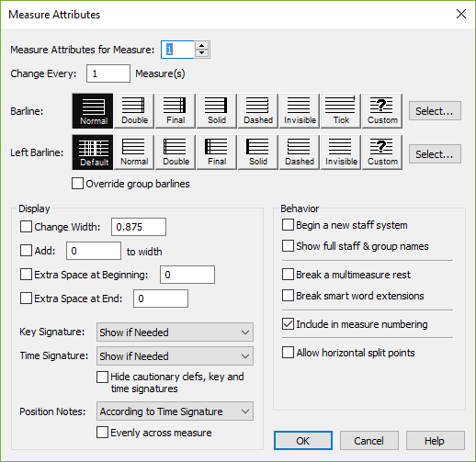
Task: Expand the Time Signature dropdown
Action: [175, 355]
